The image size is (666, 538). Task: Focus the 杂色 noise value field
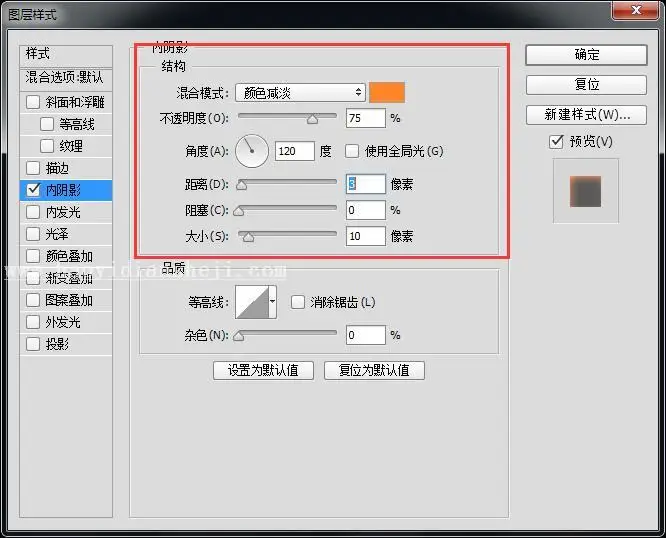click(366, 335)
